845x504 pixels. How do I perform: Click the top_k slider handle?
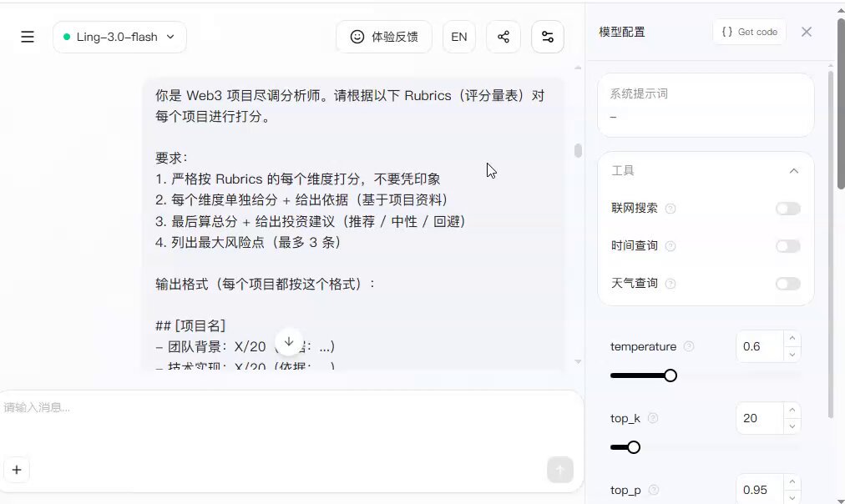(634, 447)
